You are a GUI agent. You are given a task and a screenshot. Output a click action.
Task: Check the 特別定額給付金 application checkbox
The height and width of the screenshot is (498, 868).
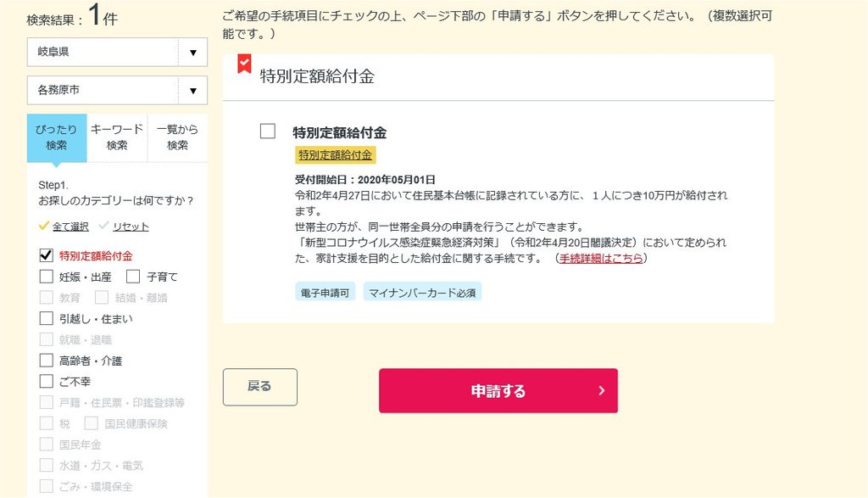(267, 131)
